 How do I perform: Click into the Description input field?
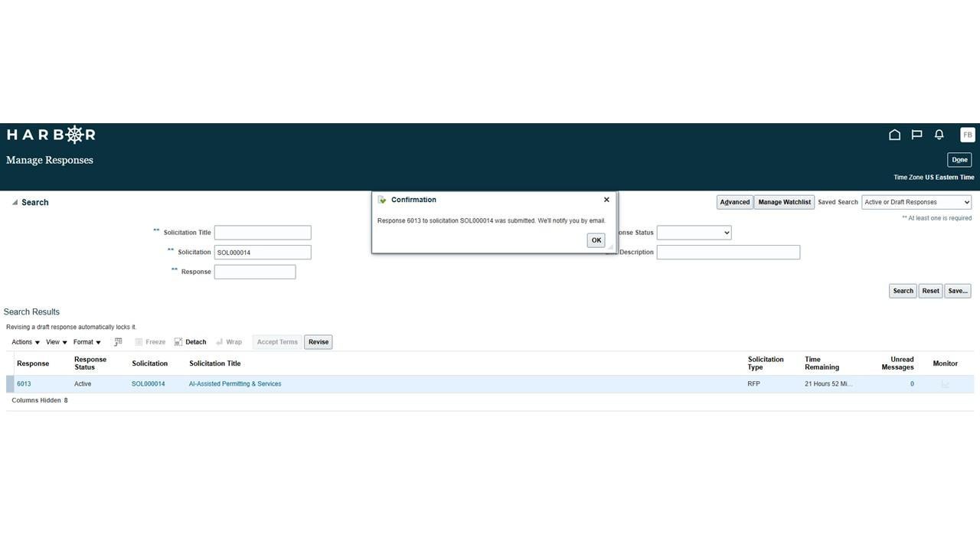tap(728, 252)
